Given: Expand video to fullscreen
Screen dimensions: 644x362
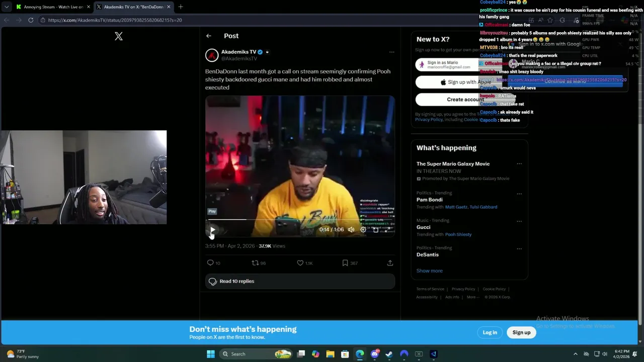Looking at the screenshot, I should [387, 230].
